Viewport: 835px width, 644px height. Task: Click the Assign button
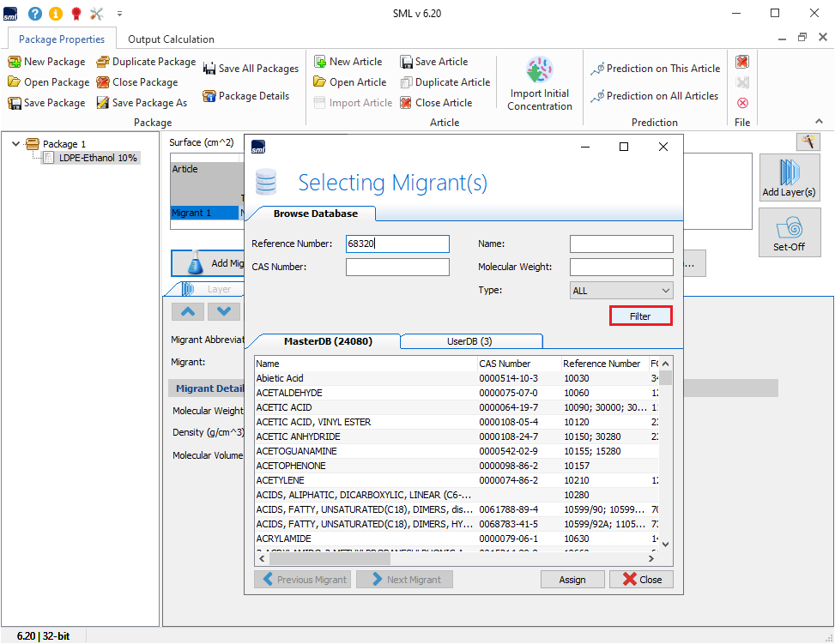click(572, 580)
